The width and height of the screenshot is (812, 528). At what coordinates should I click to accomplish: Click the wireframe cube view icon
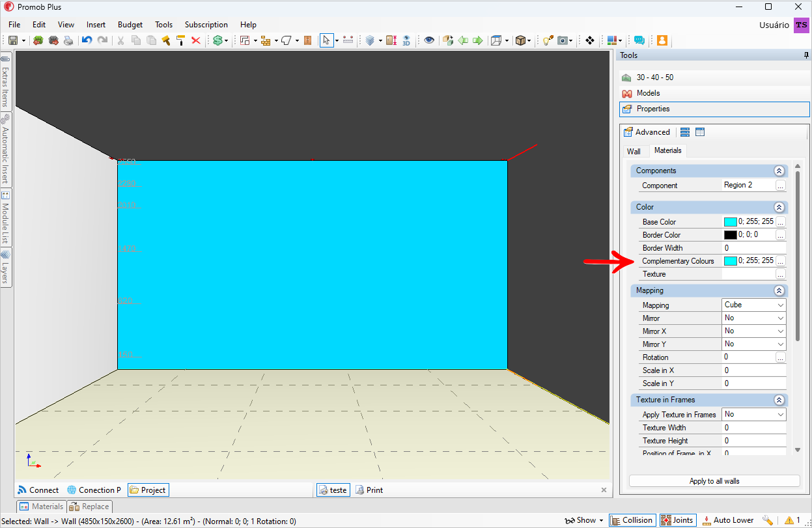[x=496, y=40]
